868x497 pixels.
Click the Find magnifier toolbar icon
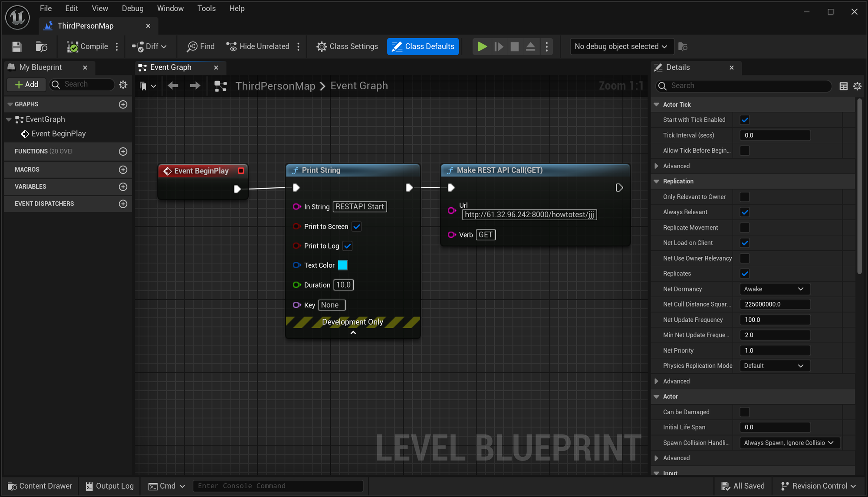point(192,46)
